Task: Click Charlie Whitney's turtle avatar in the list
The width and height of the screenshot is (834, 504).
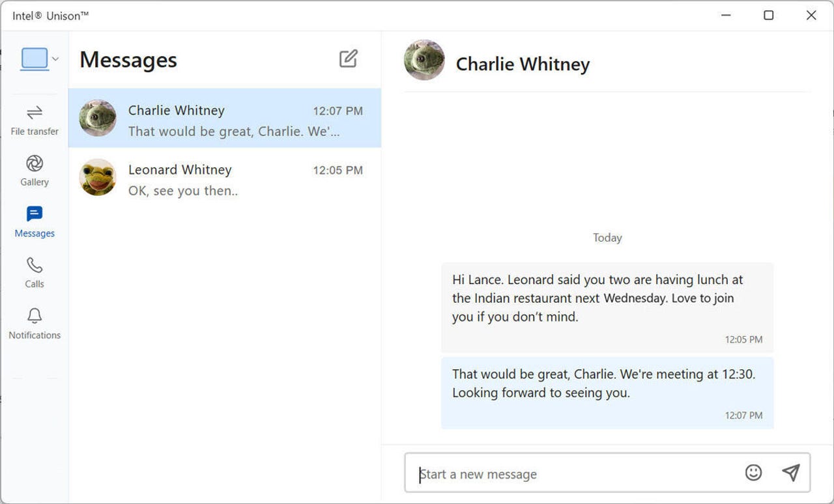Action: click(98, 118)
